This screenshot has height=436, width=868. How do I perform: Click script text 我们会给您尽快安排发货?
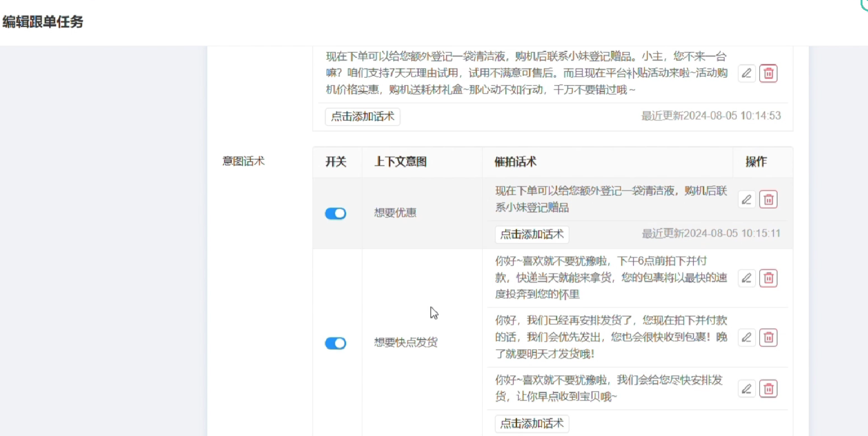pyautogui.click(x=609, y=388)
